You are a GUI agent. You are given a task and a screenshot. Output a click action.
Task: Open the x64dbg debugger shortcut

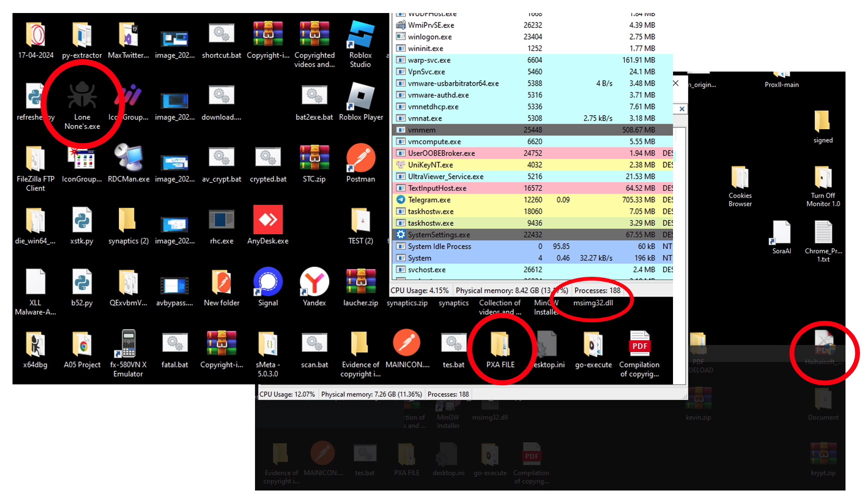tap(34, 344)
